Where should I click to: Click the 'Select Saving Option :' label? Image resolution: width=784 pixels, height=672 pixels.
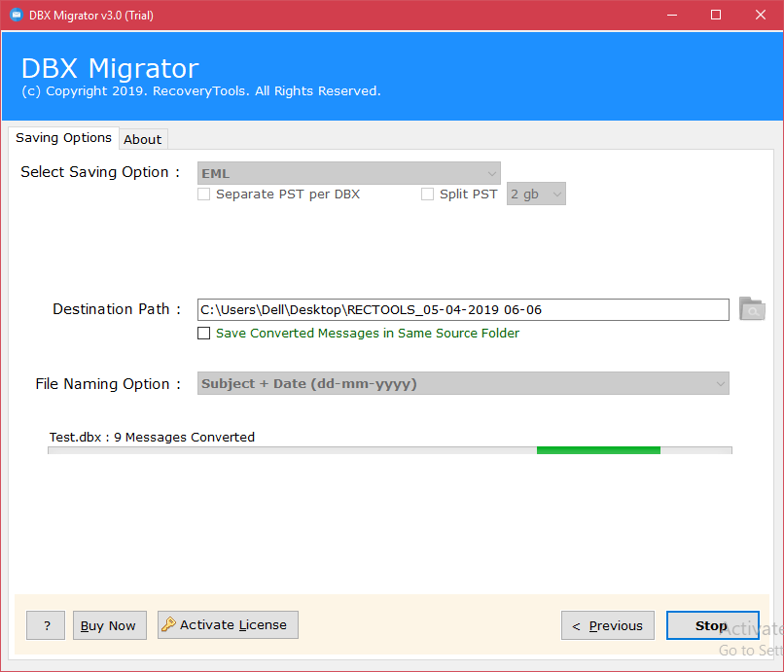tap(100, 172)
